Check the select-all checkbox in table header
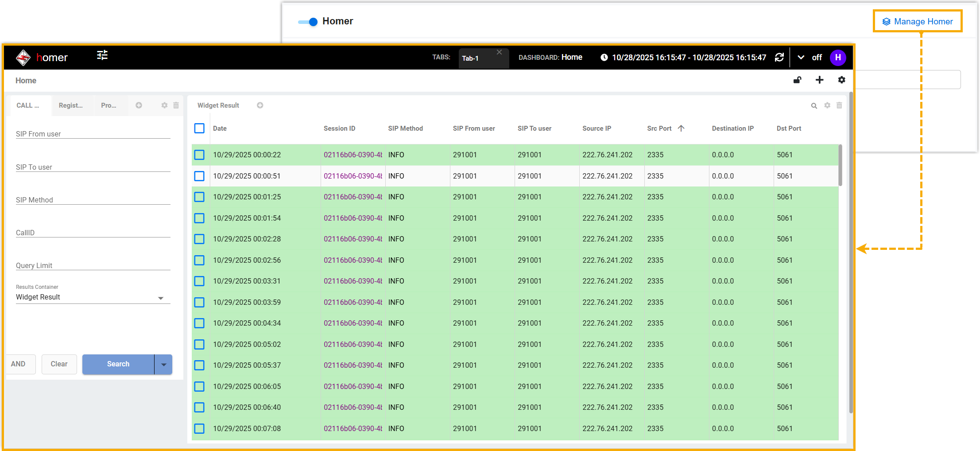The image size is (980, 451). [x=199, y=128]
